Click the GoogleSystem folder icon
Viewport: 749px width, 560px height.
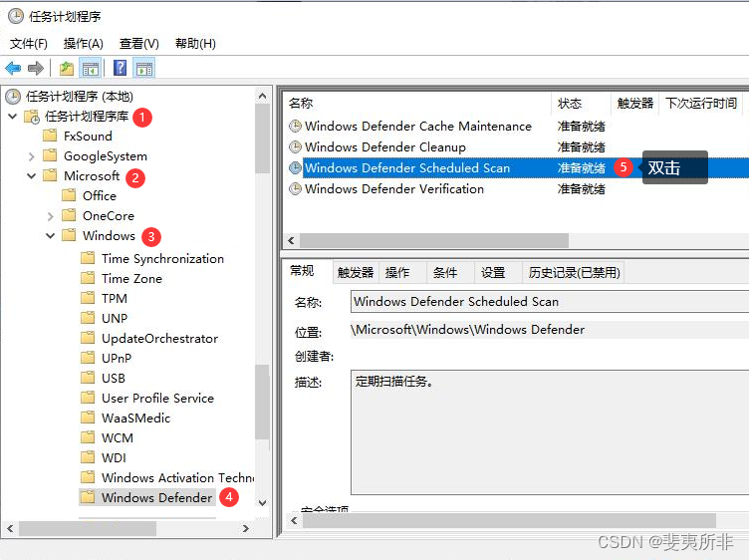(50, 155)
